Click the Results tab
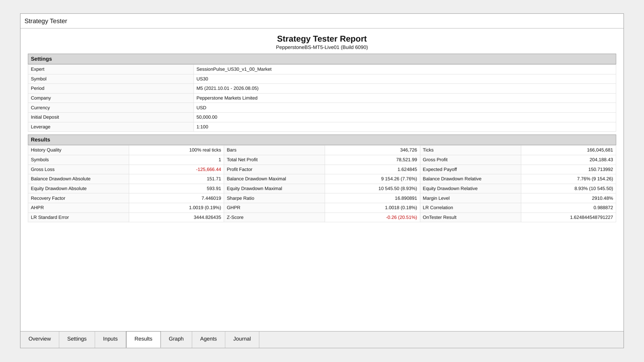This screenshot has height=362, width=644. (x=143, y=339)
